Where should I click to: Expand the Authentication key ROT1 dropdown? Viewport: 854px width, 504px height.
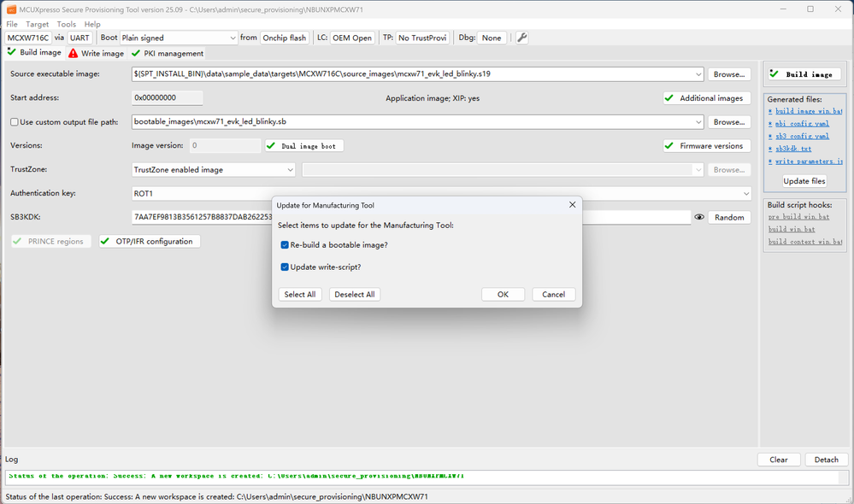[746, 194]
